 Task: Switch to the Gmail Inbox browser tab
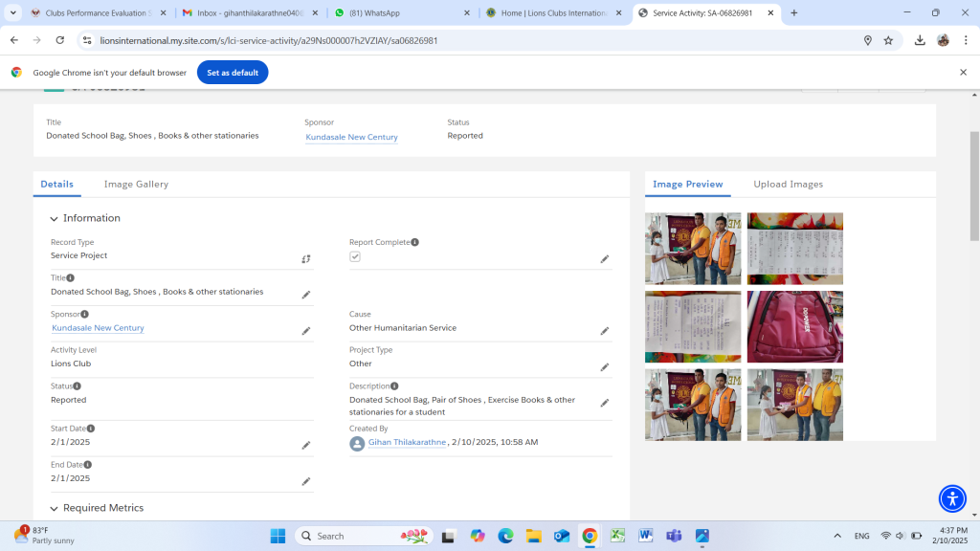pos(250,12)
